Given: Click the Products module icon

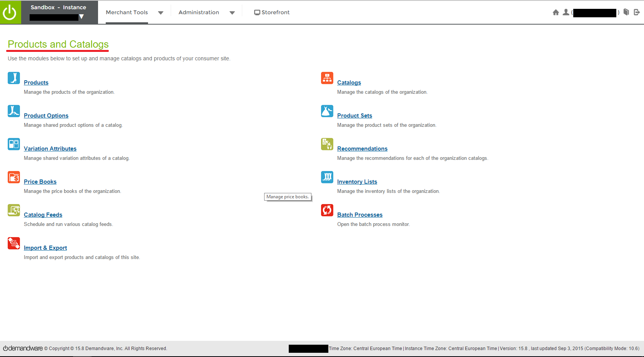Looking at the screenshot, I should [14, 78].
